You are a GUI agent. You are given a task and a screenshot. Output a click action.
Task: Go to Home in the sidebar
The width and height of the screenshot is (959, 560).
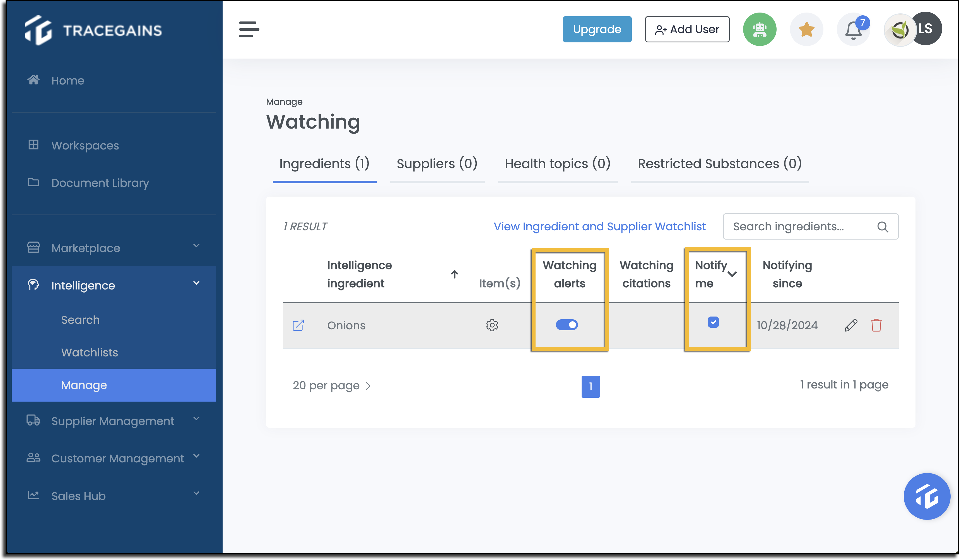point(68,81)
